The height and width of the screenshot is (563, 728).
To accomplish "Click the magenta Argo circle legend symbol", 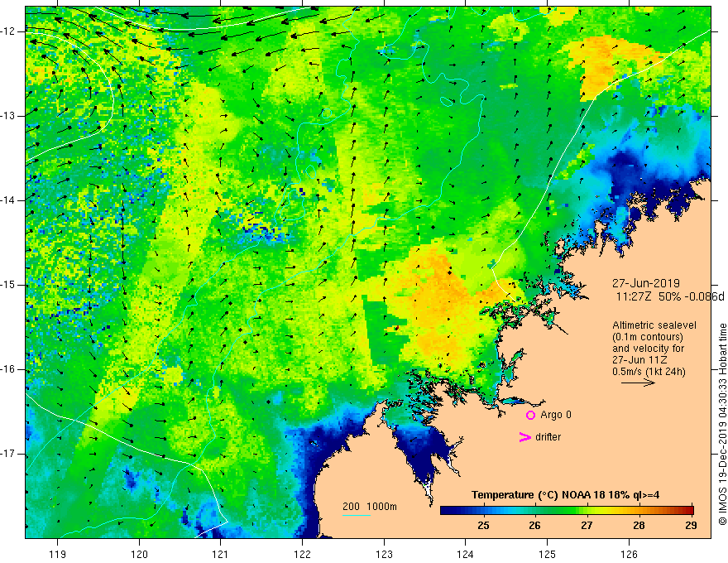I will pos(530,416).
